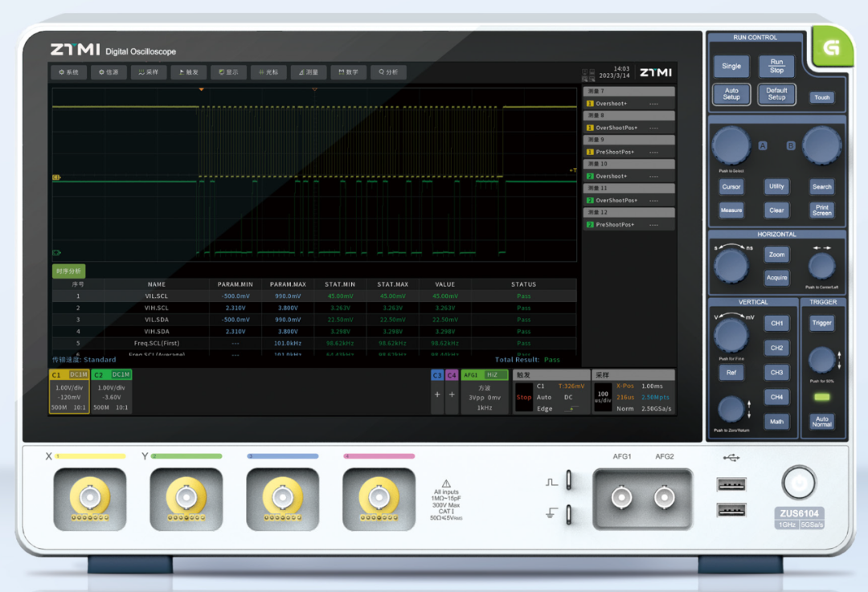The width and height of the screenshot is (868, 592).
Task: Click multipurpose knob A
Action: 731,145
